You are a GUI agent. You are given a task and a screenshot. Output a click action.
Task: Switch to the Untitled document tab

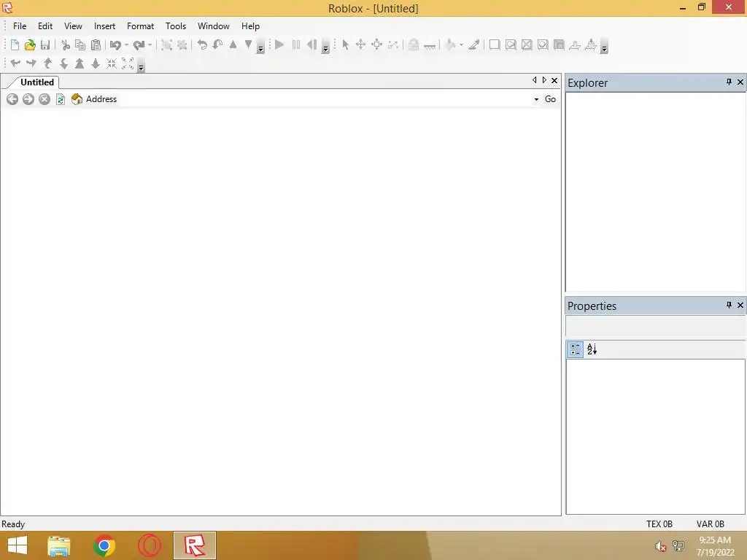36,82
